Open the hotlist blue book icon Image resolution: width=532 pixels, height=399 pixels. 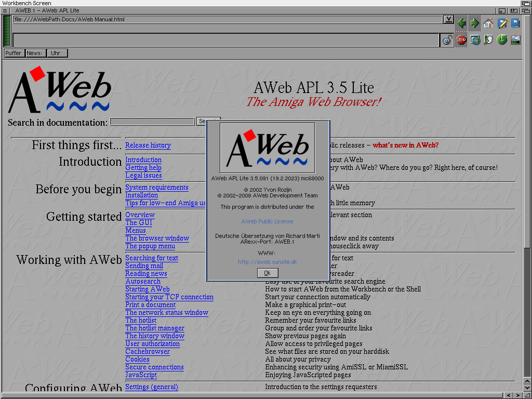(x=515, y=23)
